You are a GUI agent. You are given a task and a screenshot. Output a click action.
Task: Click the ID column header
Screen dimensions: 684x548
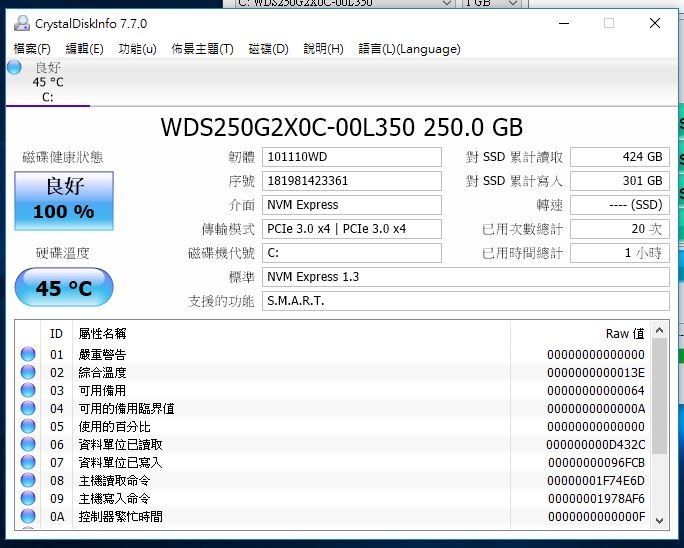(x=56, y=334)
